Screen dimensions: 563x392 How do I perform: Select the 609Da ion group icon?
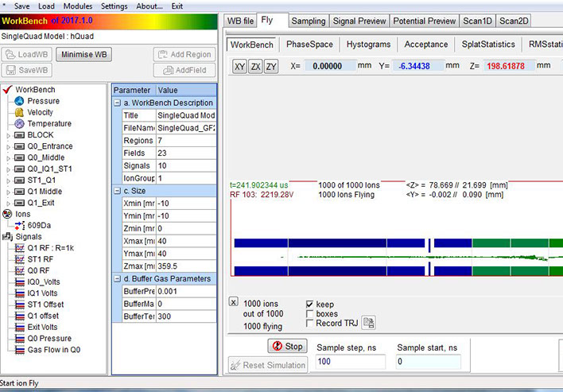(x=20, y=225)
